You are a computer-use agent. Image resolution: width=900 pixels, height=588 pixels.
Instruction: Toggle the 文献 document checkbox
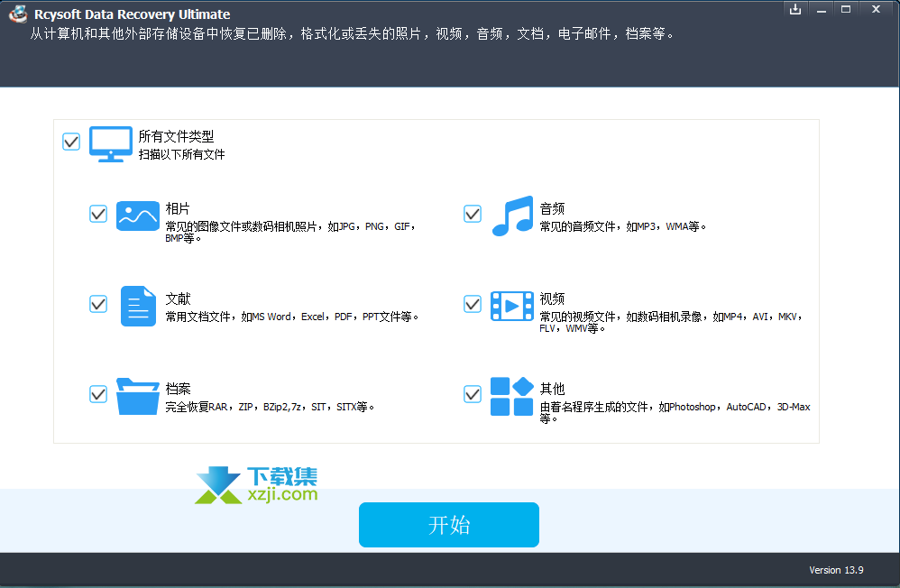tap(98, 304)
